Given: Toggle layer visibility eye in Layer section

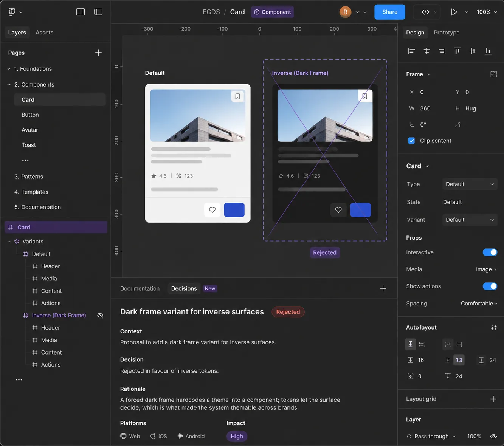Looking at the screenshot, I should click(493, 436).
